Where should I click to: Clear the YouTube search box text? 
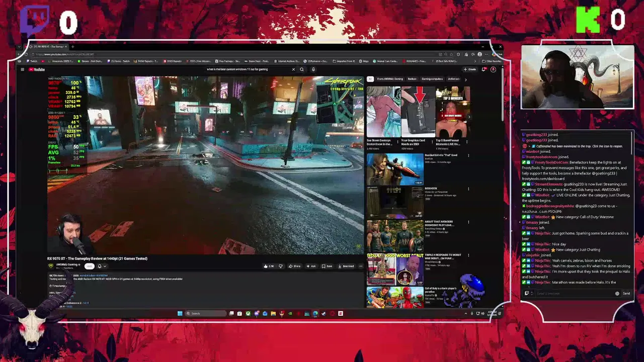pyautogui.click(x=293, y=69)
